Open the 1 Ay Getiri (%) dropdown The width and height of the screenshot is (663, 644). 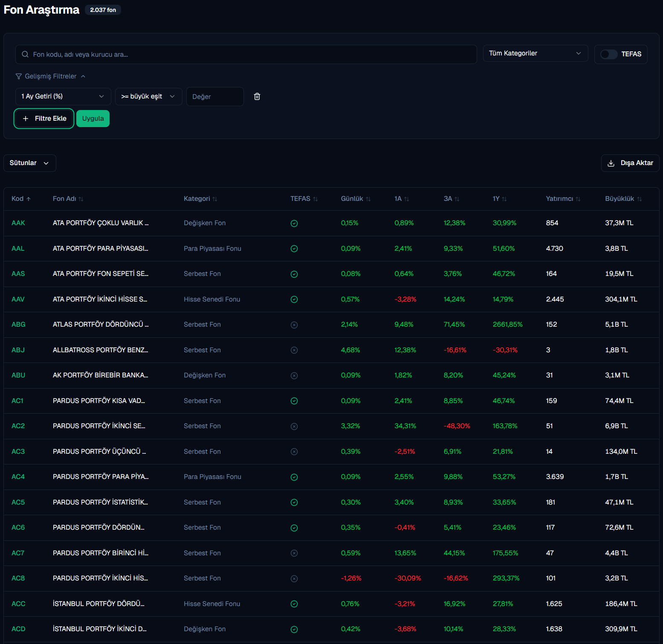click(63, 96)
